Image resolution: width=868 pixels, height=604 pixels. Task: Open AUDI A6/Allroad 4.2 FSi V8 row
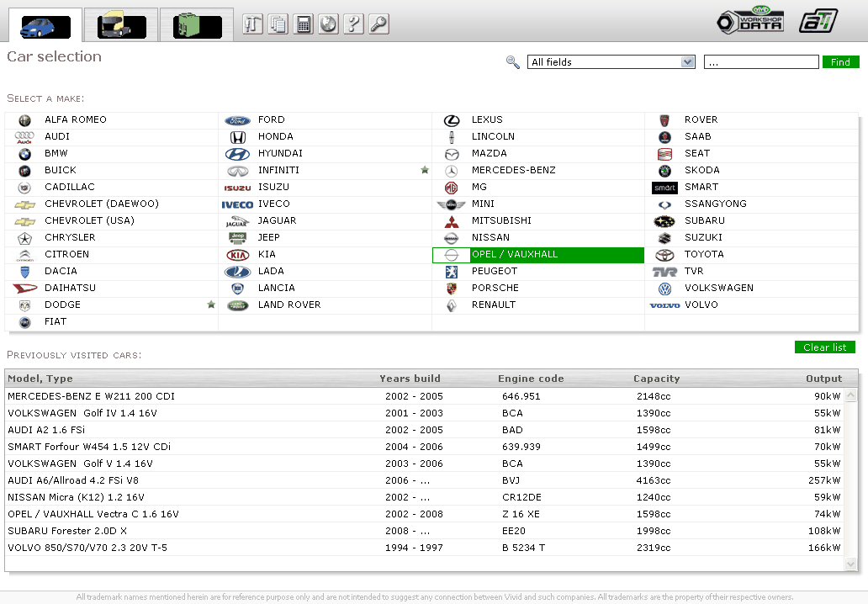coord(425,480)
